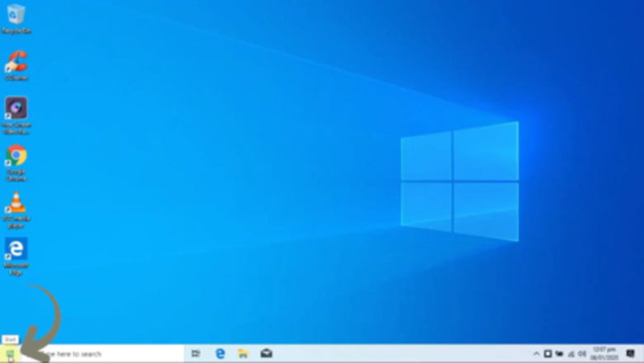Viewport: 644px width, 363px height.
Task: Open the Action Center notifications
Action: click(630, 354)
